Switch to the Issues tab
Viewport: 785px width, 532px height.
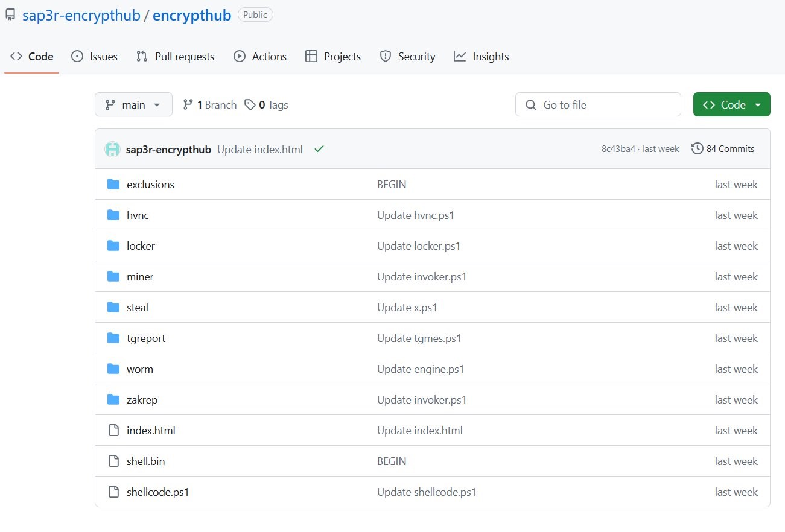tap(95, 57)
